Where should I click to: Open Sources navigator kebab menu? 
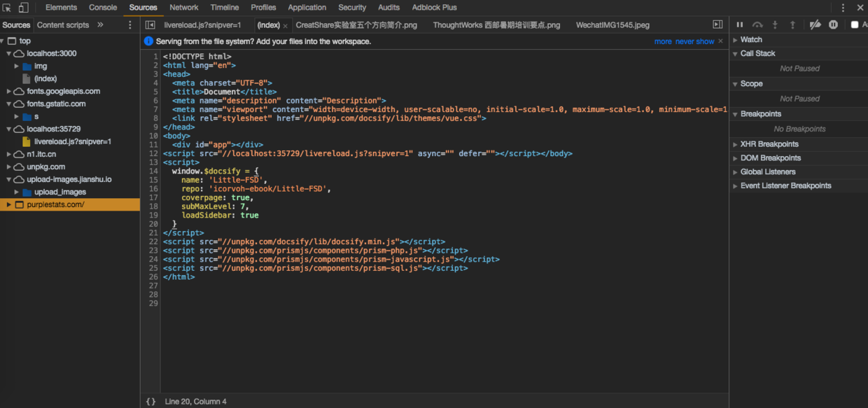130,24
